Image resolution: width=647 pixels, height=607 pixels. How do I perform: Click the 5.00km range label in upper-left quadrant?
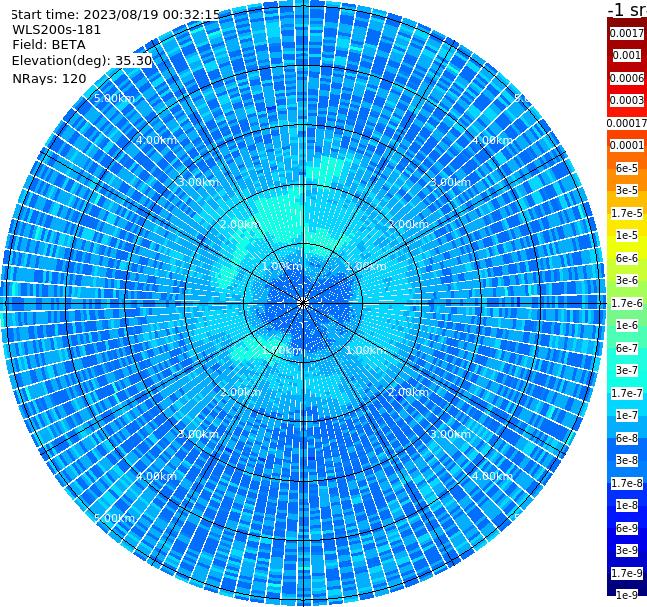pos(114,98)
